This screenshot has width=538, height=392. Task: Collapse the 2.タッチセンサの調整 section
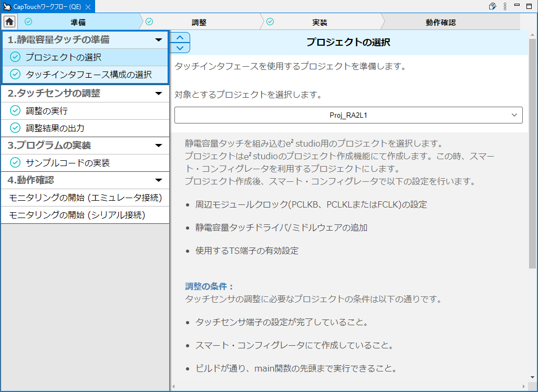point(158,94)
